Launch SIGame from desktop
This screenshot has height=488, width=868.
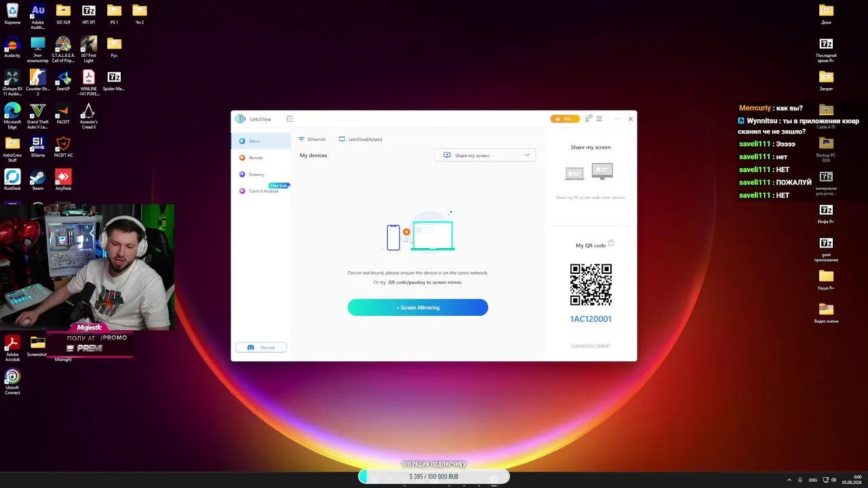tap(38, 147)
